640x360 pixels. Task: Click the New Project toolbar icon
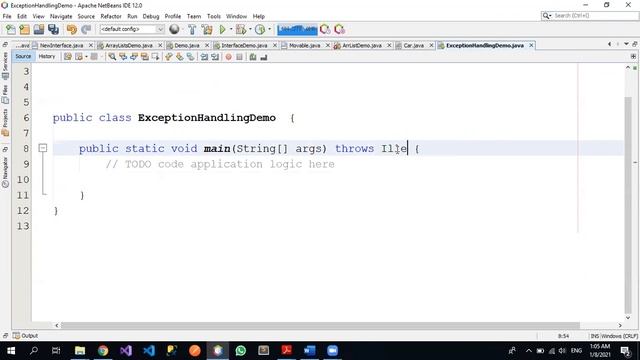25,29
